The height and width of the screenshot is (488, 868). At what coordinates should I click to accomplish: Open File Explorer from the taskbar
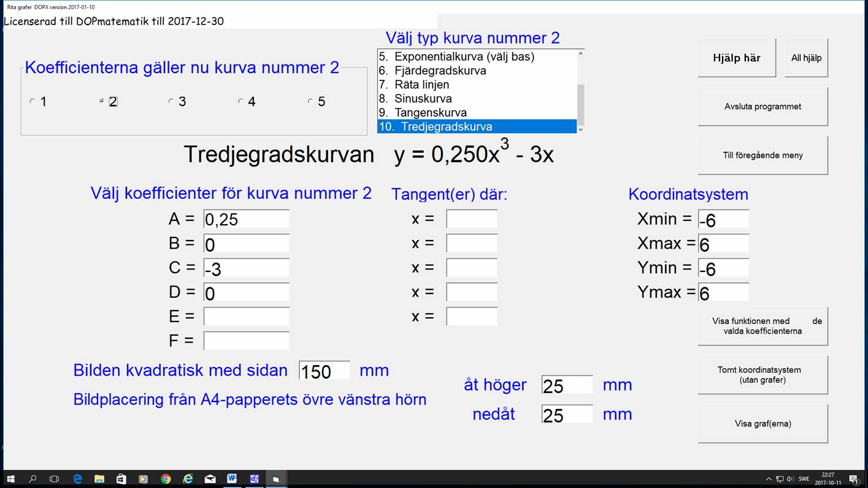tap(99, 479)
